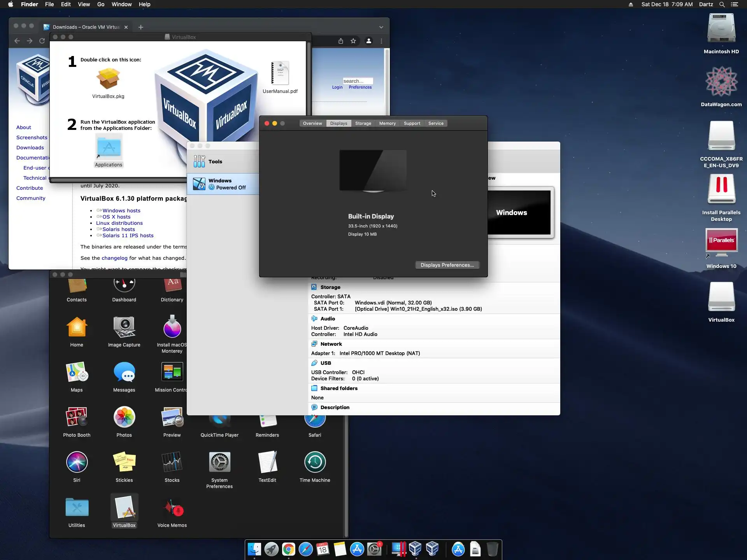747x560 pixels.
Task: Click the search field on the VirtualBox site
Action: click(x=358, y=81)
